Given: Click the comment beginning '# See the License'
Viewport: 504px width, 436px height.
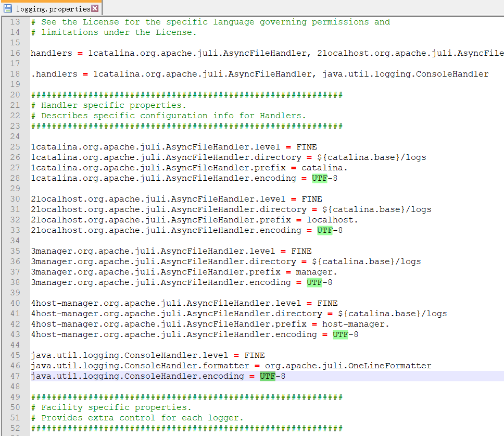Looking at the screenshot, I should [x=210, y=22].
